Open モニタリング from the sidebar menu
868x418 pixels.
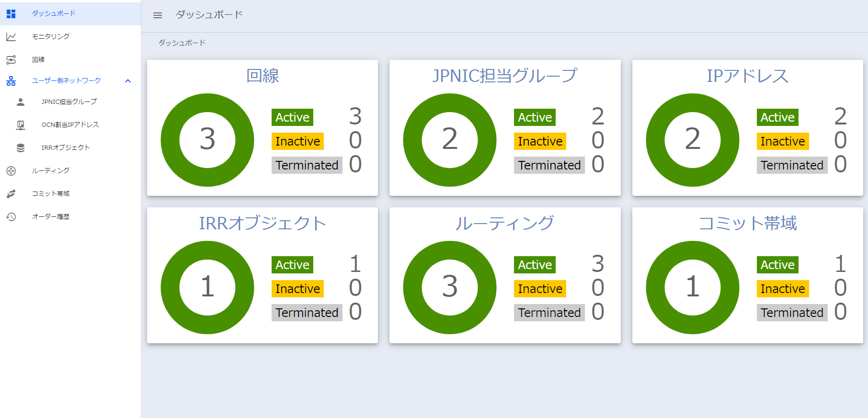click(x=51, y=37)
